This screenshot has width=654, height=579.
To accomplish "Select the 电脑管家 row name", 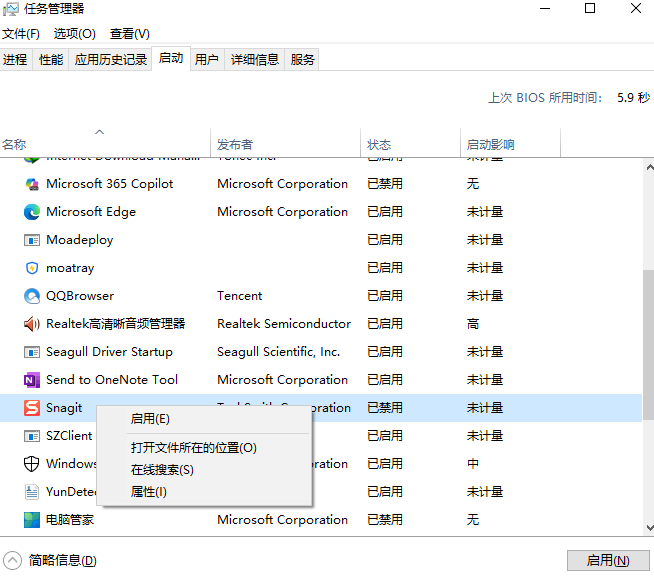I will click(x=70, y=520).
